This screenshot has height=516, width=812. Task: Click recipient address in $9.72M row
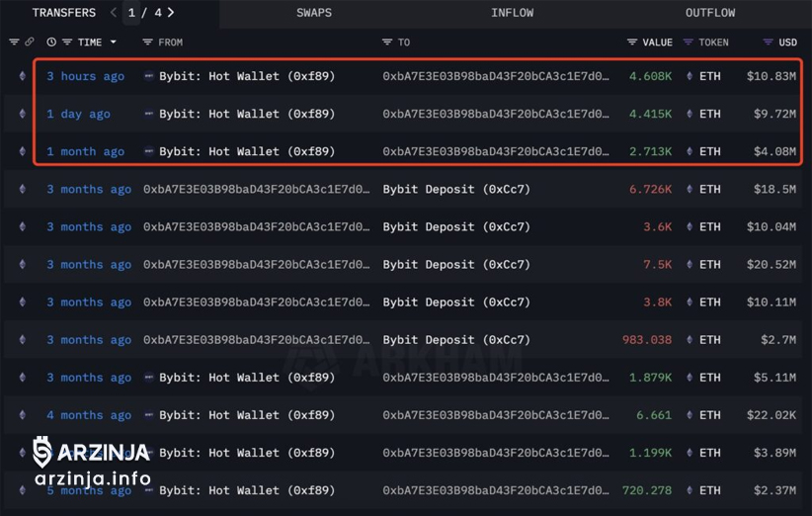click(496, 114)
